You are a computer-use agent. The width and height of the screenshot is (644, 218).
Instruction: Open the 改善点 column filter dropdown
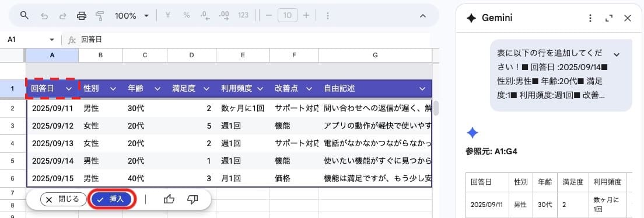pyautogui.click(x=309, y=88)
